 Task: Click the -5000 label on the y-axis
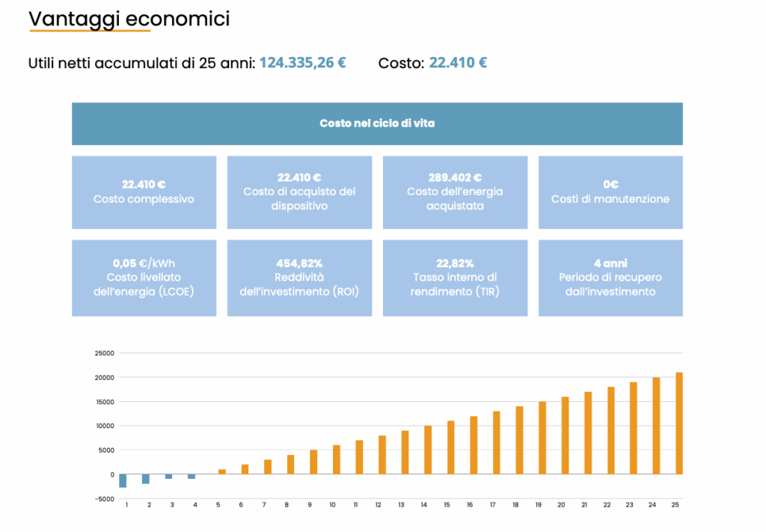(x=104, y=498)
